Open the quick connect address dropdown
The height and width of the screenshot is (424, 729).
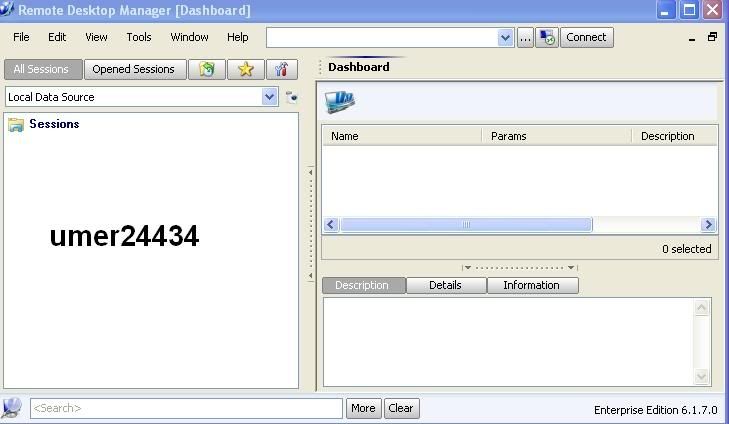[x=505, y=37]
